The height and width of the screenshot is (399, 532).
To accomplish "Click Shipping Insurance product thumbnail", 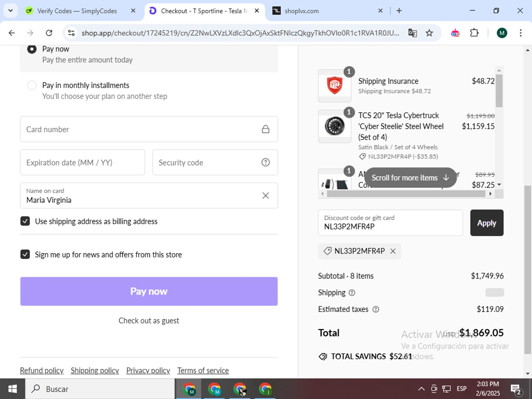I will (335, 86).
